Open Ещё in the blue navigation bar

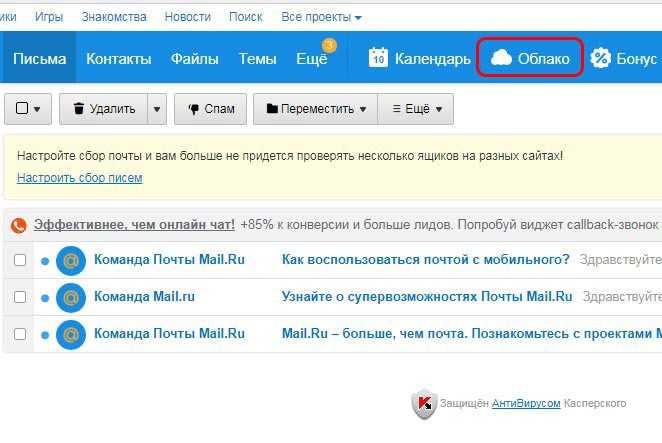pos(312,58)
